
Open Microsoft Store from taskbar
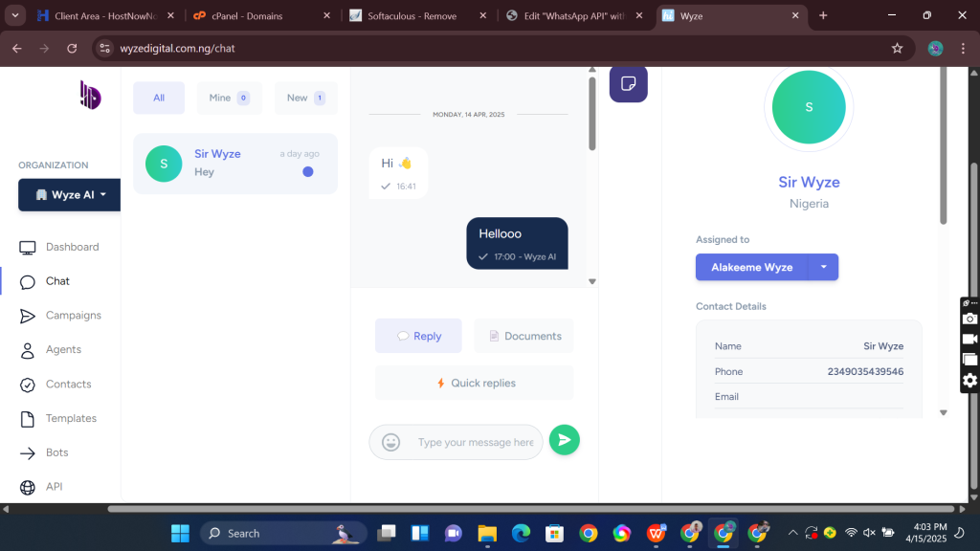pyautogui.click(x=554, y=534)
